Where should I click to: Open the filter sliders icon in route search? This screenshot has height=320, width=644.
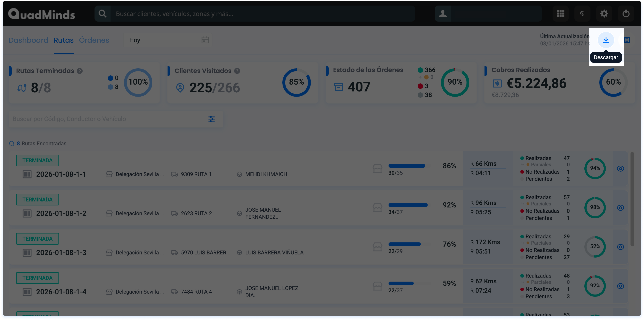coord(212,119)
